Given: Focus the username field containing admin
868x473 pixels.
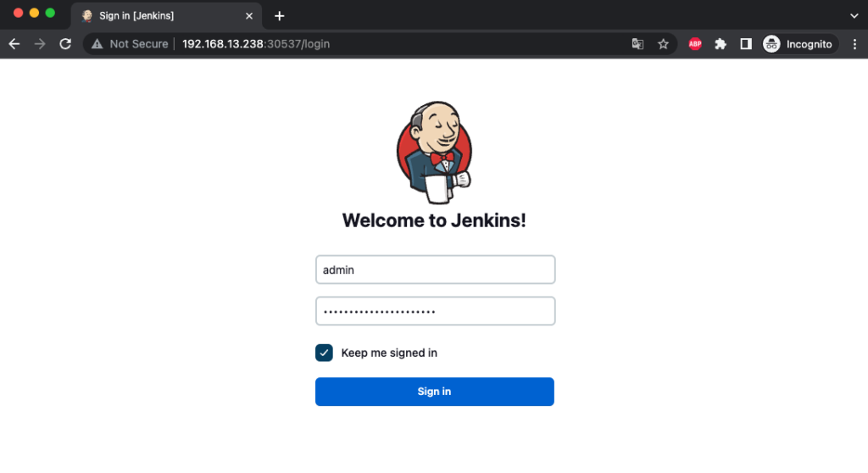Looking at the screenshot, I should click(435, 270).
